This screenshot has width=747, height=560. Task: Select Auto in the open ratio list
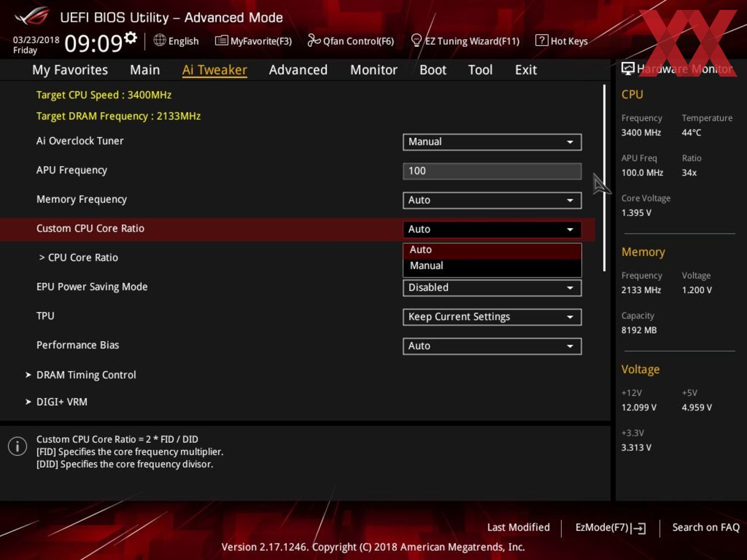[492, 250]
